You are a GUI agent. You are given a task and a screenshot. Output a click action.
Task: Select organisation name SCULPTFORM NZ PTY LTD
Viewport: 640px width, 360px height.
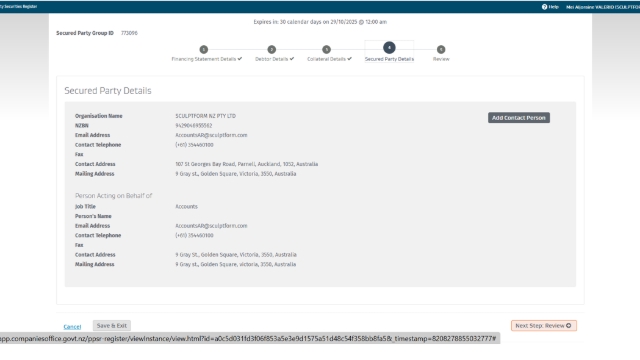tap(205, 116)
